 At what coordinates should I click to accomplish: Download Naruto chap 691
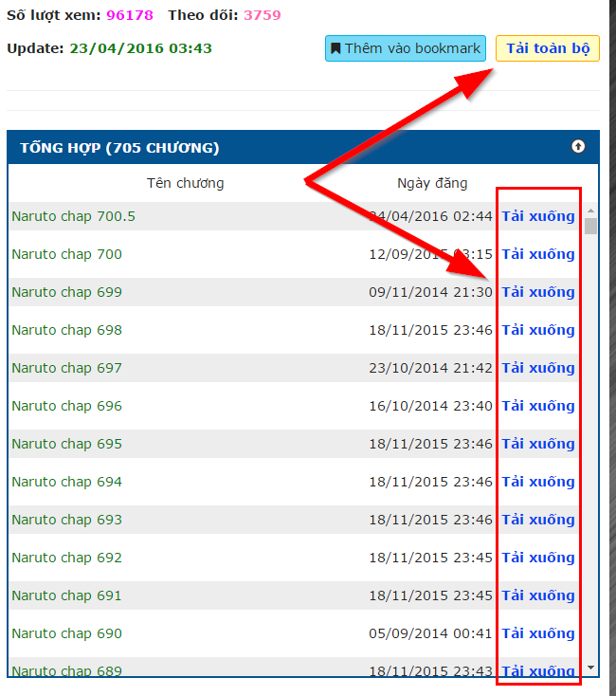(x=538, y=595)
